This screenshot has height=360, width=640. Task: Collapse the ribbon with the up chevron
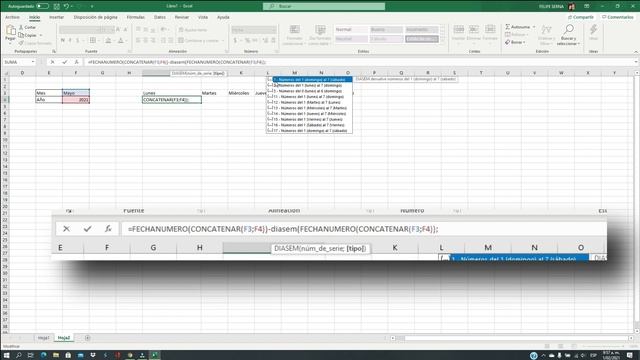click(636, 51)
